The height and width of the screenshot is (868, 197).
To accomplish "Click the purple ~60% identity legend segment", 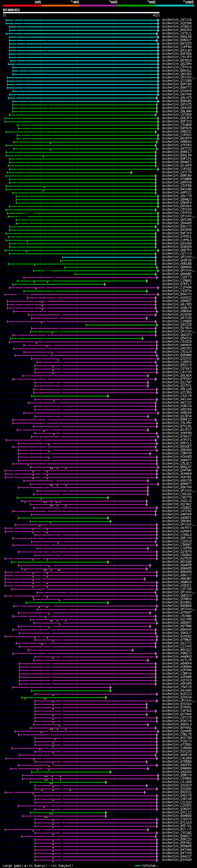I will [x=99, y=6].
